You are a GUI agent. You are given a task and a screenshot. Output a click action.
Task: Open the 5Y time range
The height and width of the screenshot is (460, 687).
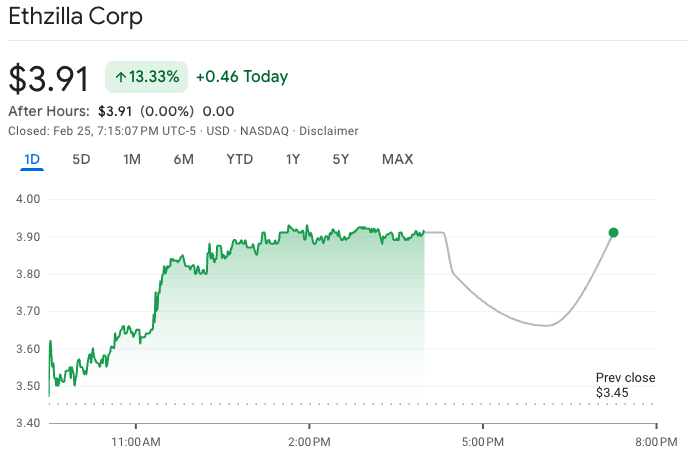341,159
